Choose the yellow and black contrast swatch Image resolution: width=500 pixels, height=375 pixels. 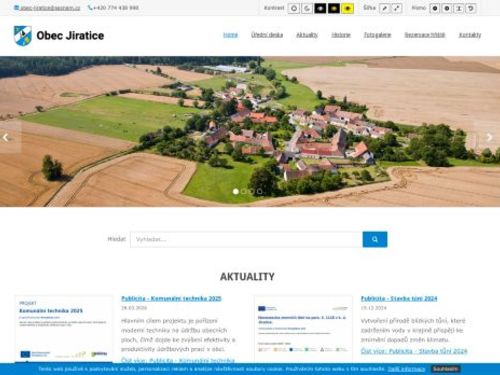(348, 8)
